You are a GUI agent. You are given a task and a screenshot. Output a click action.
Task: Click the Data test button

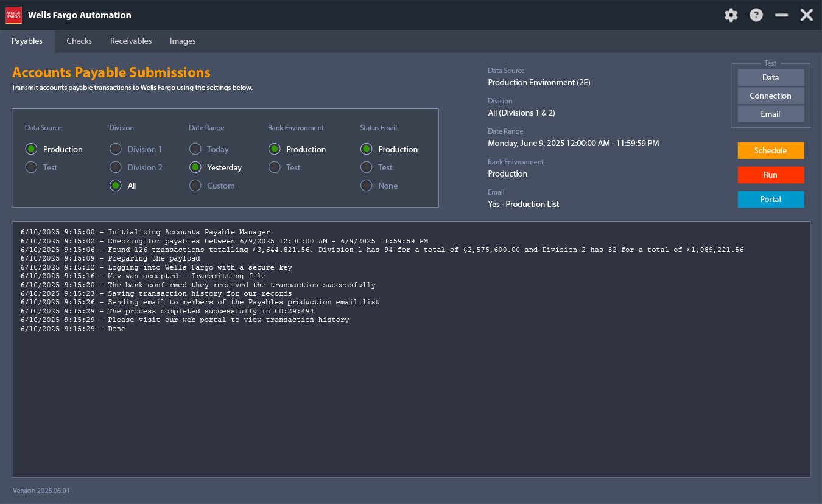pyautogui.click(x=771, y=77)
